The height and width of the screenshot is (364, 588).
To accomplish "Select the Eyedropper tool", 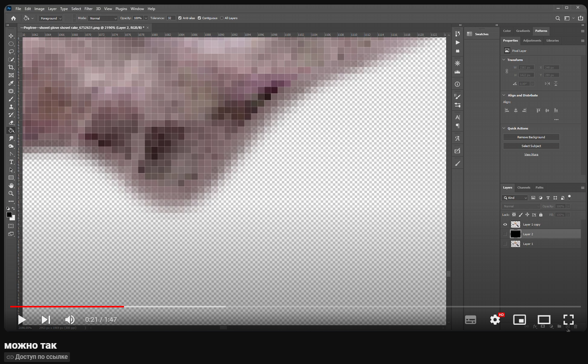I will click(11, 83).
